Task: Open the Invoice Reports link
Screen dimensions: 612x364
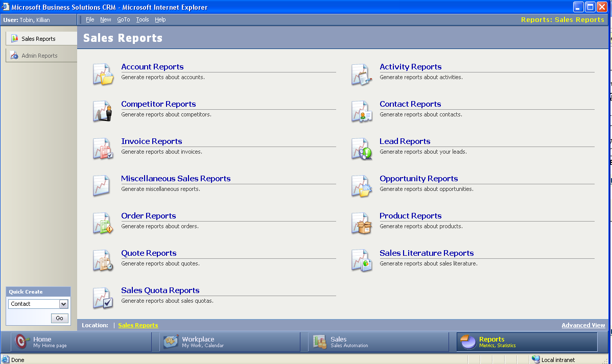Action: [x=151, y=141]
